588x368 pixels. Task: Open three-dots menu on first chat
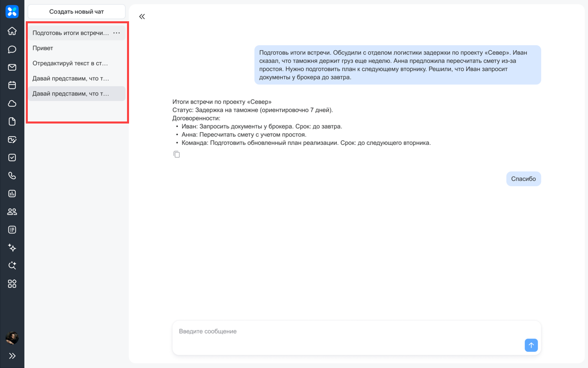pyautogui.click(x=116, y=33)
